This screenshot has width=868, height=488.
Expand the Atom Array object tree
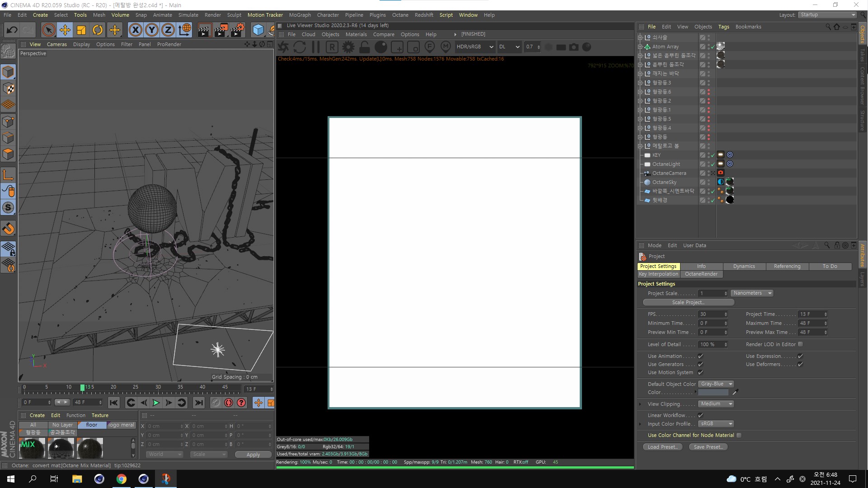coord(640,47)
